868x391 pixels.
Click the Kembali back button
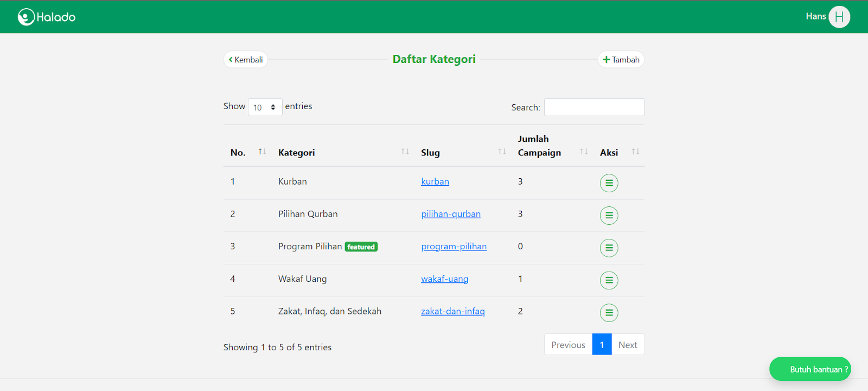246,60
